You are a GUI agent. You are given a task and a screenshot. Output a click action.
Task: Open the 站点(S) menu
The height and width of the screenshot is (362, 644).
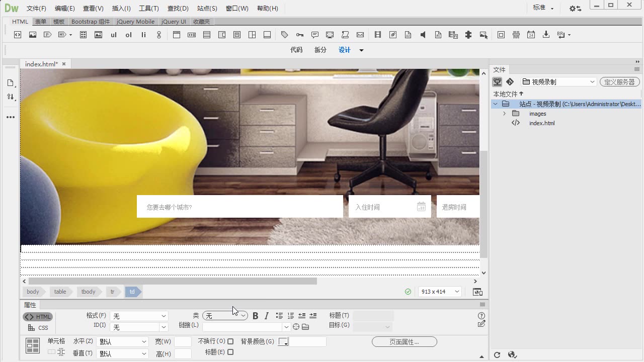pyautogui.click(x=207, y=9)
